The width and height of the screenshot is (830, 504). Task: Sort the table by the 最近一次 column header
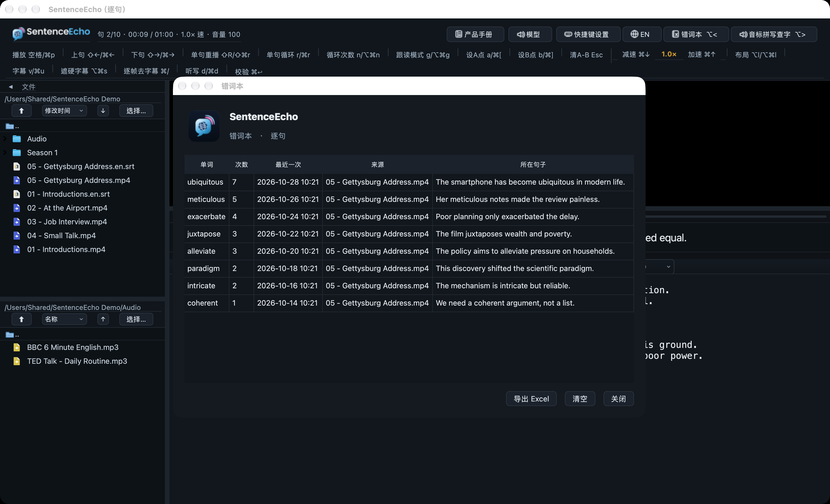pyautogui.click(x=288, y=165)
